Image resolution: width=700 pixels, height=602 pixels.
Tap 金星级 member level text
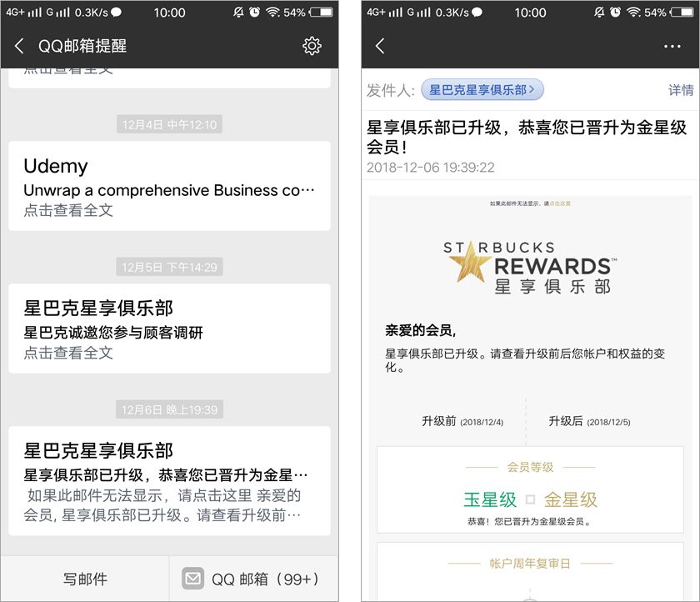[x=570, y=499]
